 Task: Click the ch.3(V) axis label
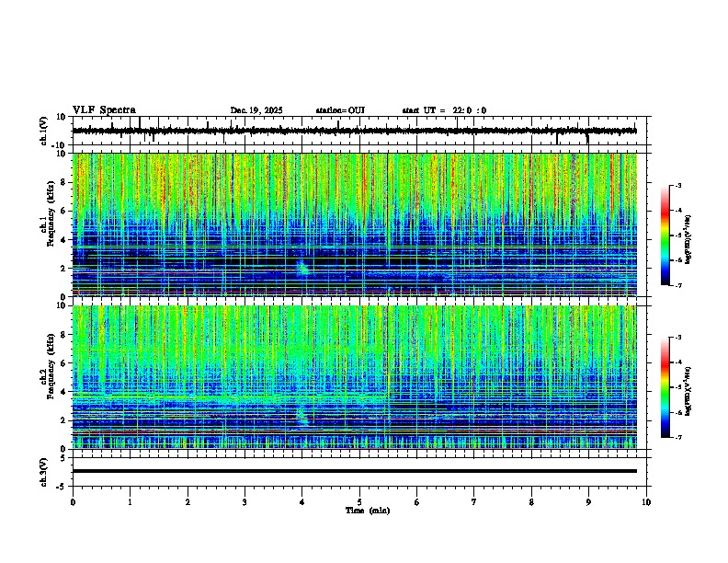(x=44, y=472)
